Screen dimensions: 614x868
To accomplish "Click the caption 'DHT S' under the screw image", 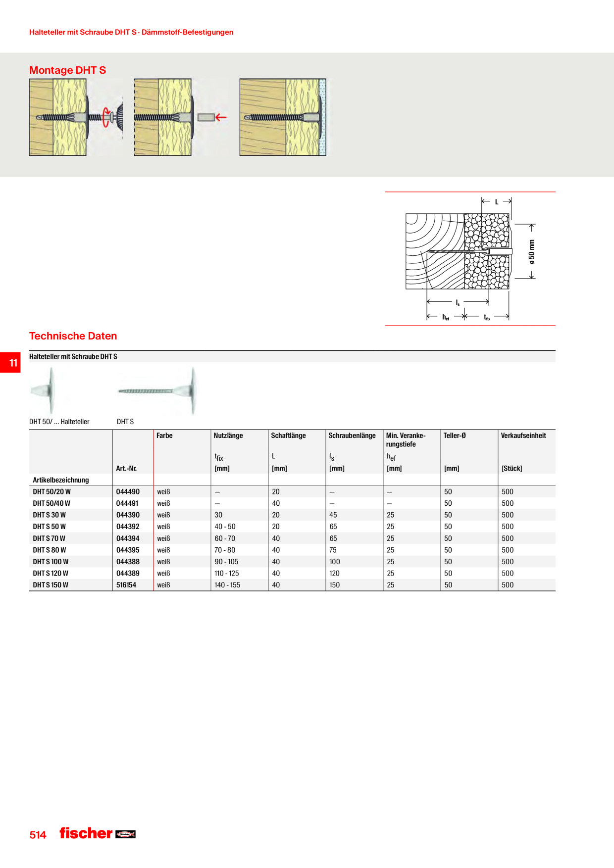I will [x=125, y=422].
